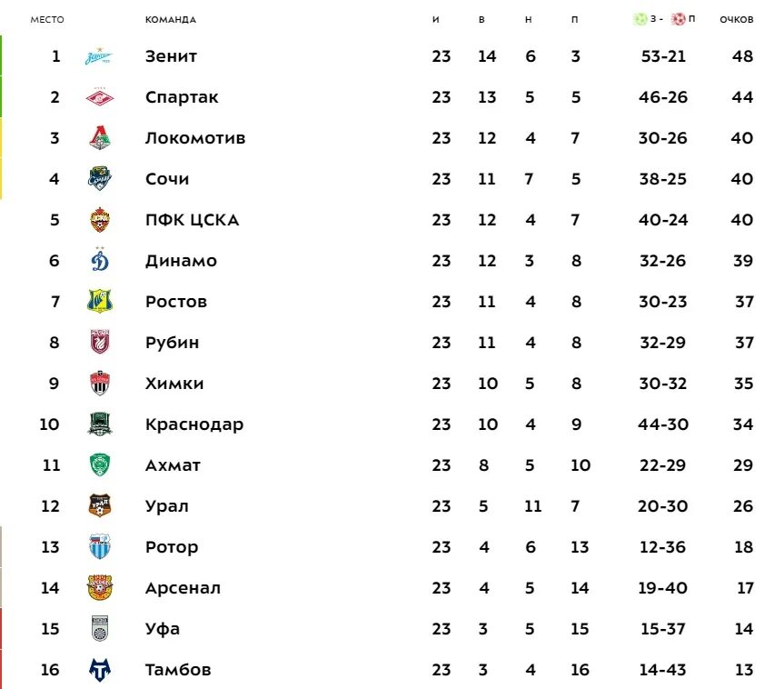Sort table by ОЧКОВ column header

[x=737, y=19]
